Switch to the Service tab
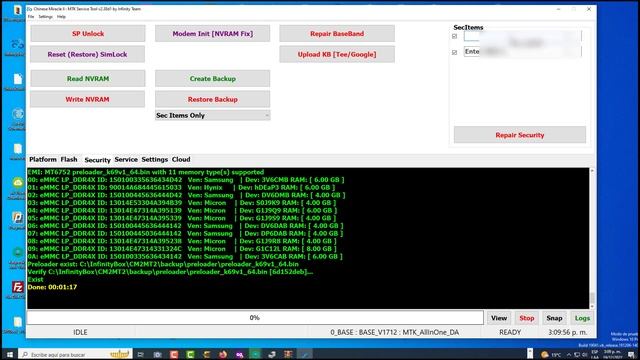The height and width of the screenshot is (360, 640). coord(126,159)
